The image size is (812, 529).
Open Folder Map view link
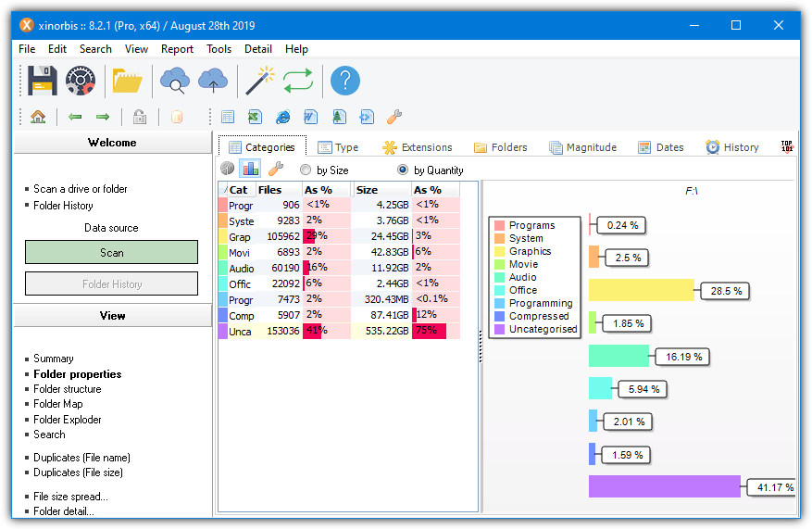pos(58,404)
